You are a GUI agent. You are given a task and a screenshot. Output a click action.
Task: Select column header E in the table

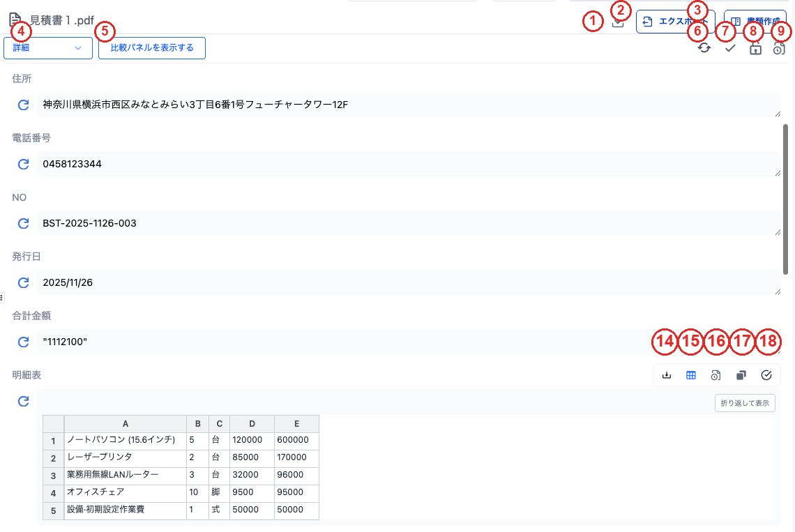coord(296,424)
